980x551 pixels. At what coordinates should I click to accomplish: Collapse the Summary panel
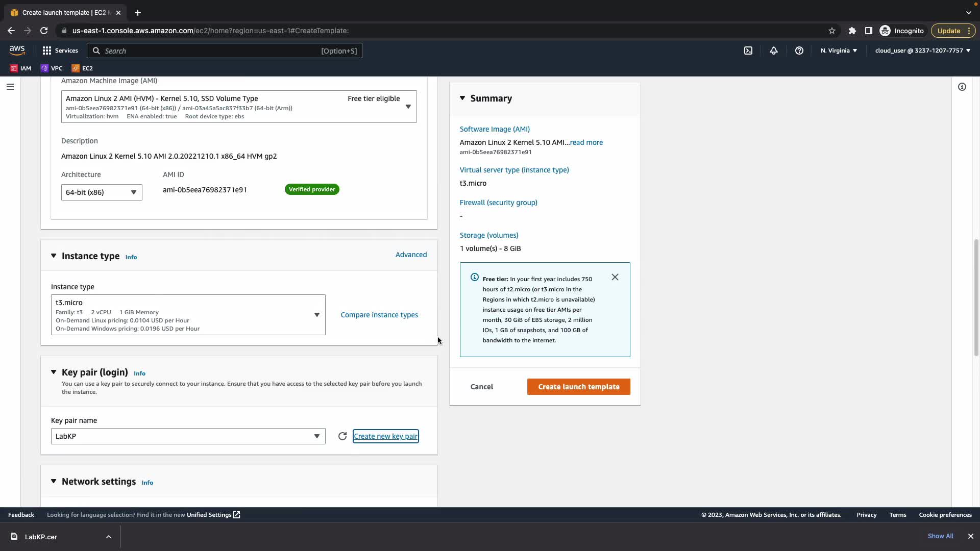click(462, 98)
